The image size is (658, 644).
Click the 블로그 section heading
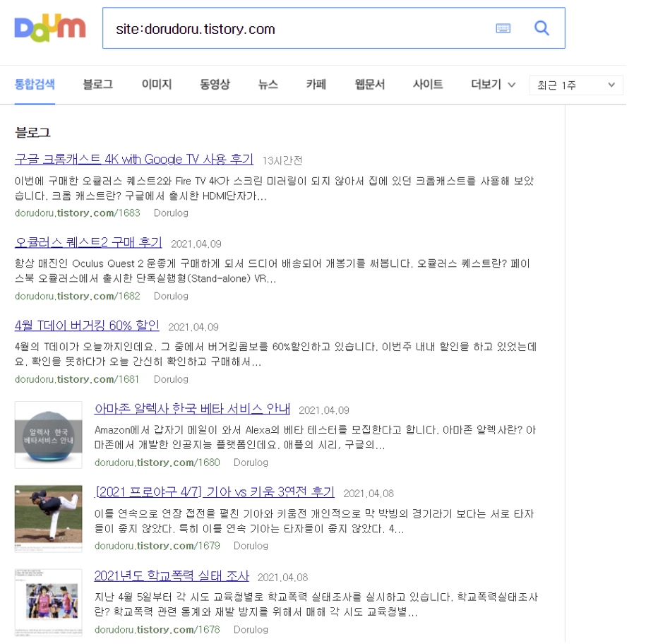32,133
